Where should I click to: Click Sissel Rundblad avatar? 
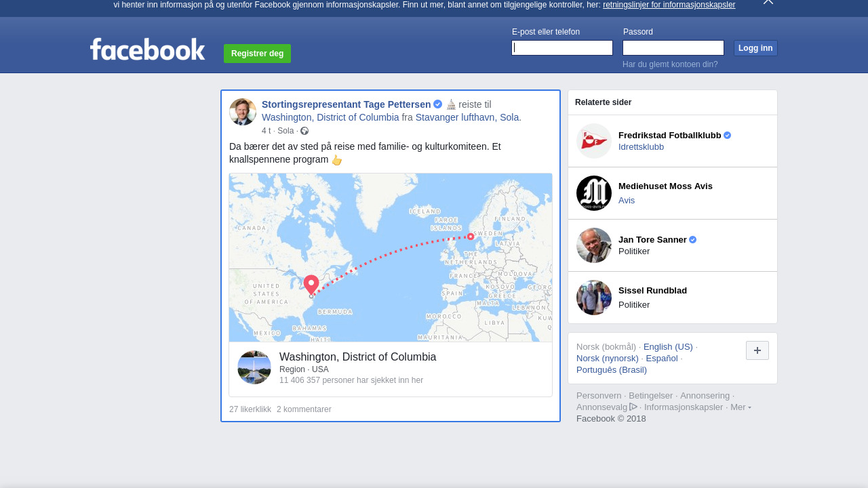(x=594, y=298)
